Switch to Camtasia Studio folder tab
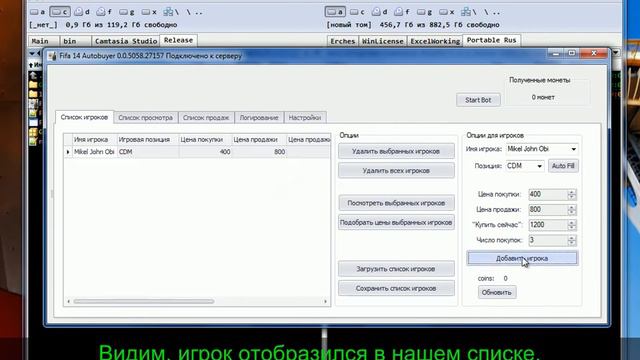This screenshot has height=360, width=640. 126,41
